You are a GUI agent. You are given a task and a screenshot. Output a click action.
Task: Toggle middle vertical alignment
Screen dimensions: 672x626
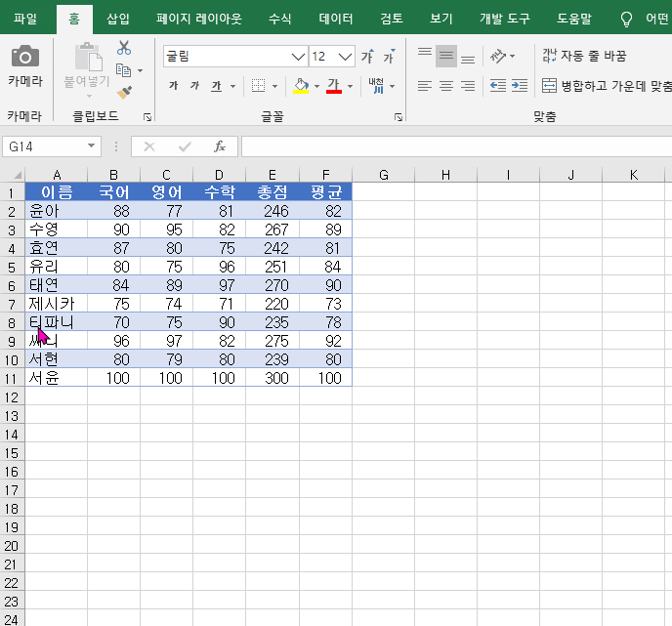[x=446, y=56]
